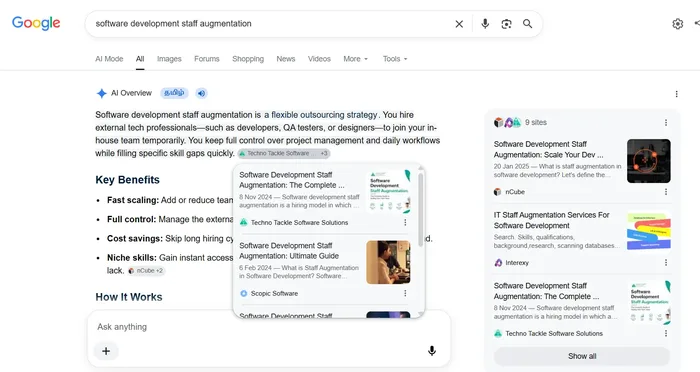Viewport: 700px width, 372px height.
Task: Click Scopic Software favicon in popup
Action: 243,293
